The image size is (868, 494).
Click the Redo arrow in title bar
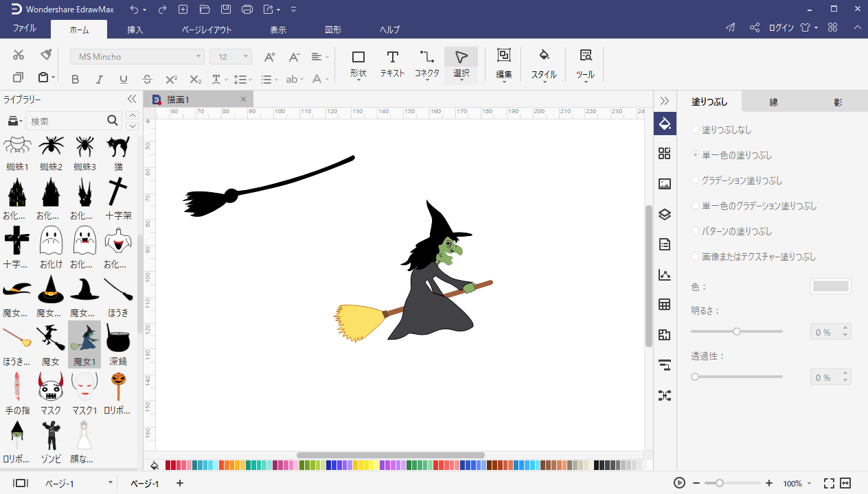(162, 9)
